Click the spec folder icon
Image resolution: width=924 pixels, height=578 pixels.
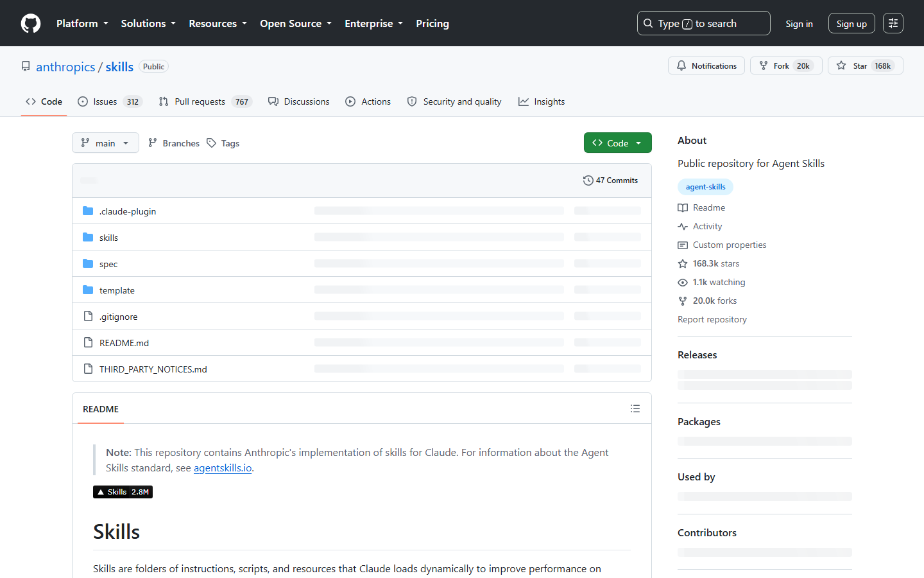tap(88, 263)
